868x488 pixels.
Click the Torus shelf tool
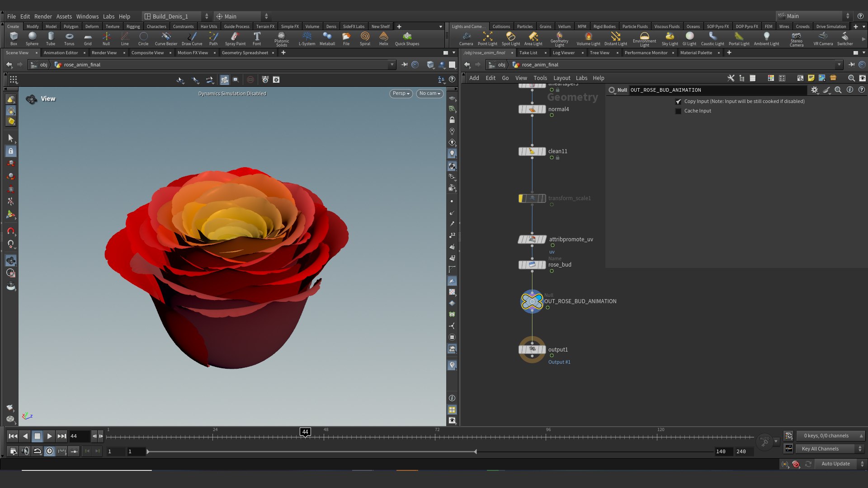pyautogui.click(x=69, y=38)
